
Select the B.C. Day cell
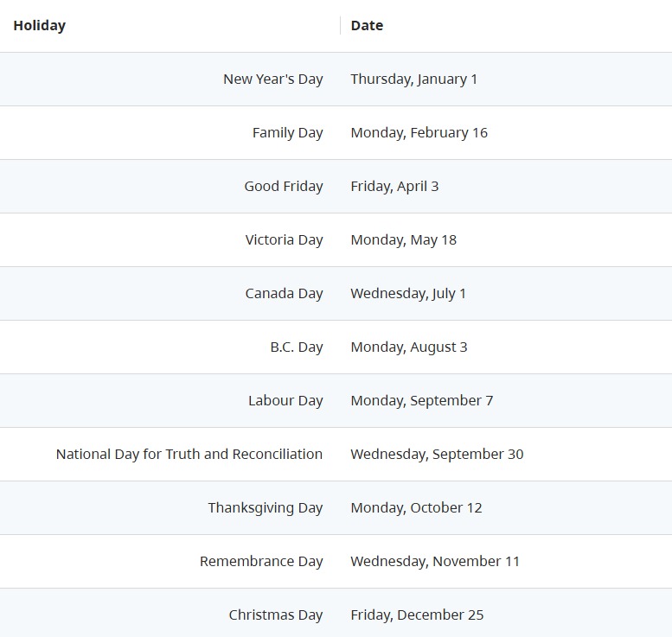click(x=296, y=347)
